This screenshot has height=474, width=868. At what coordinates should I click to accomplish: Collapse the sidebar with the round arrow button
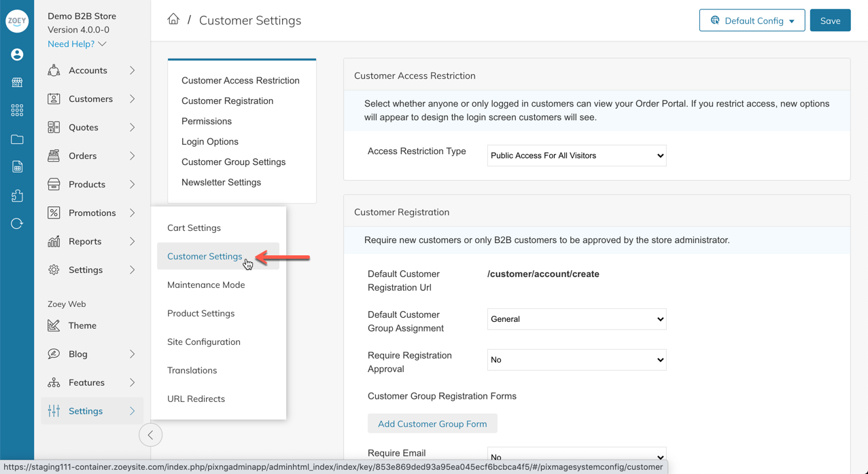[x=150, y=435]
